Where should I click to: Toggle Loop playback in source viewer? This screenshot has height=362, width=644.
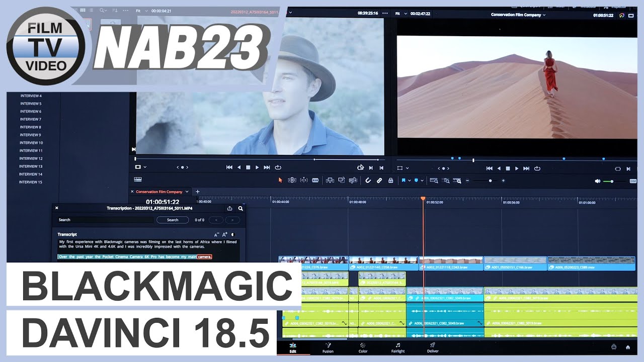[x=278, y=167]
